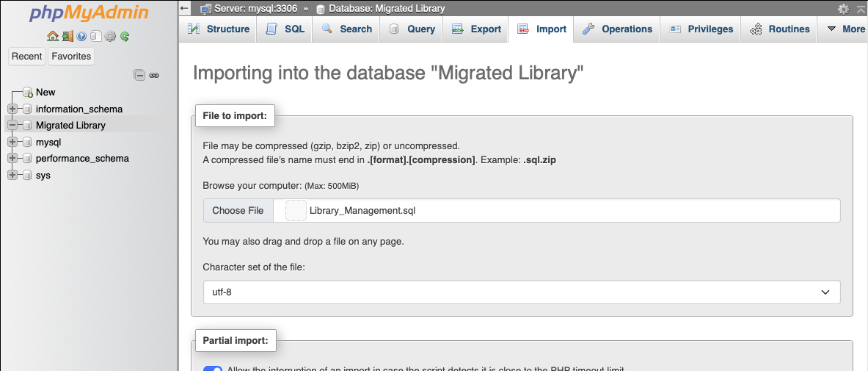The image size is (868, 371).
Task: Switch to the Export tab
Action: (x=477, y=29)
